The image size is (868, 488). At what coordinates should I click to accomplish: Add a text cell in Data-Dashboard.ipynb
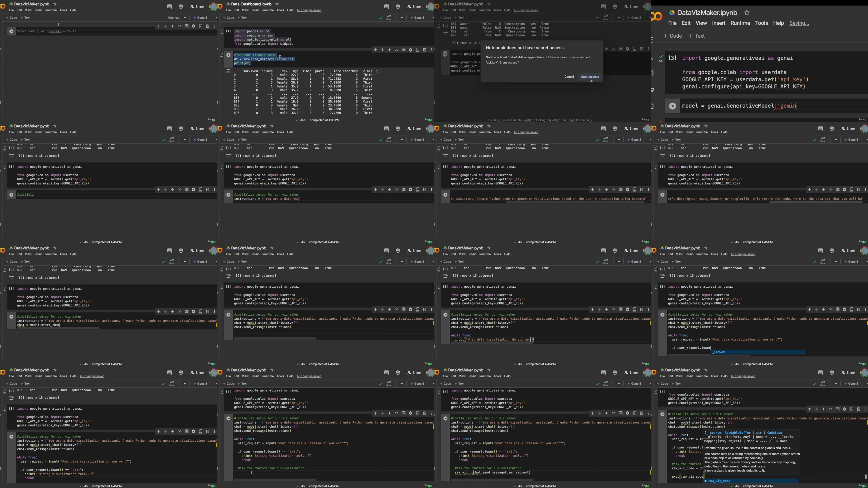coord(242,18)
